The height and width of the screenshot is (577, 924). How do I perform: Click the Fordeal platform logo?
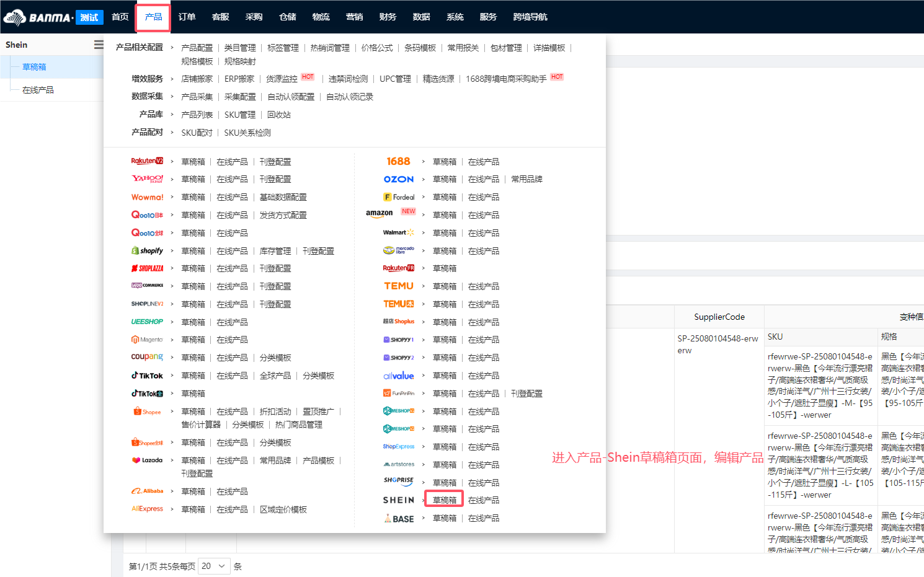tap(398, 197)
